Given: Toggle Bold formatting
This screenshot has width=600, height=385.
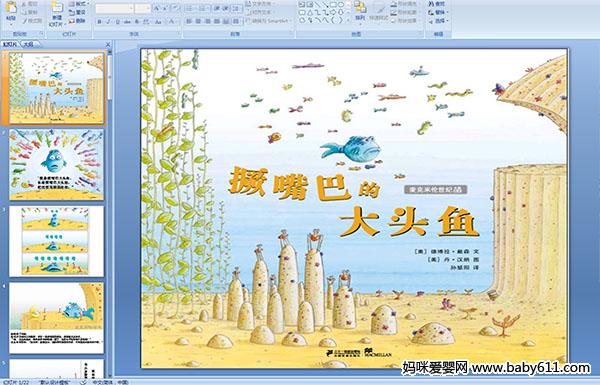Looking at the screenshot, I should [99, 22].
